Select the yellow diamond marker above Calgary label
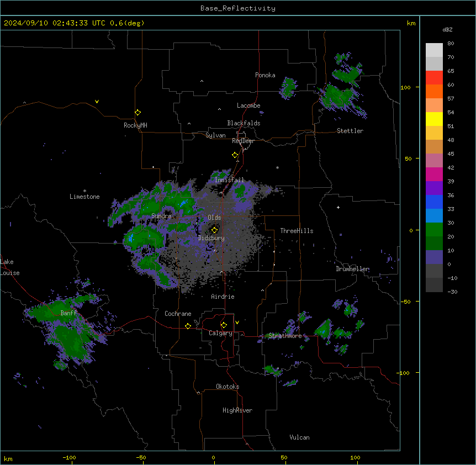 (224, 325)
